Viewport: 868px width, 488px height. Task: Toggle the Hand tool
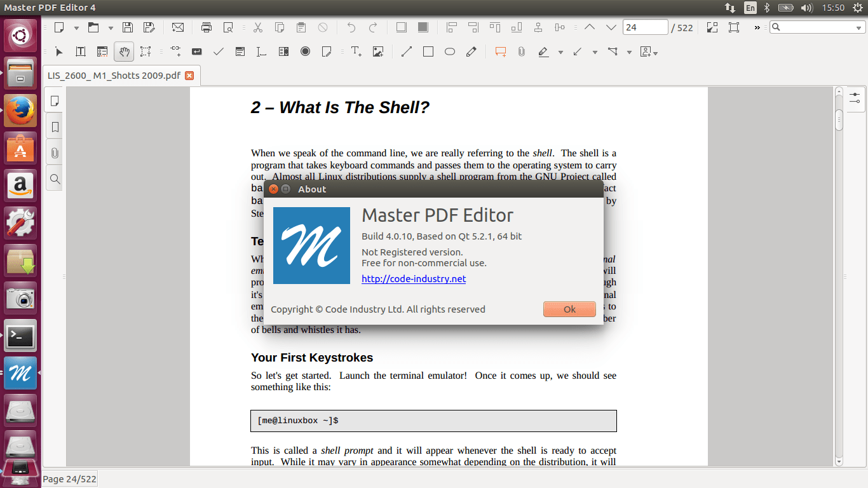(124, 51)
